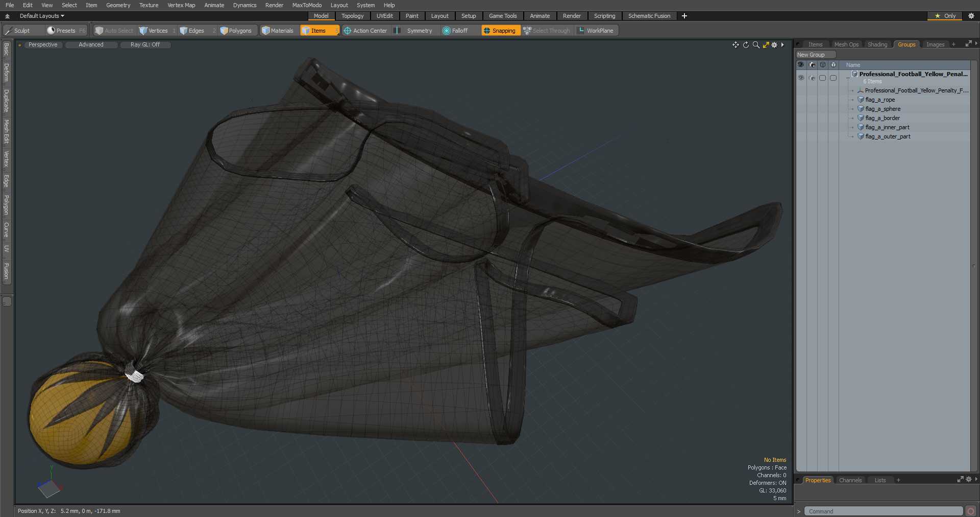Click the viewport rotate icon
Viewport: 980px width, 517px height.
pyautogui.click(x=746, y=45)
